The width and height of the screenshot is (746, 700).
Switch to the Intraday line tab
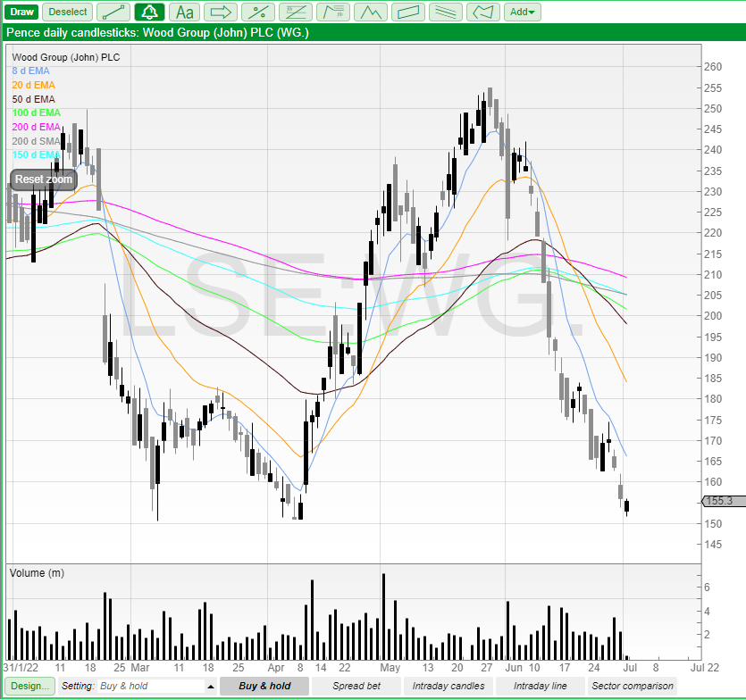point(540,687)
